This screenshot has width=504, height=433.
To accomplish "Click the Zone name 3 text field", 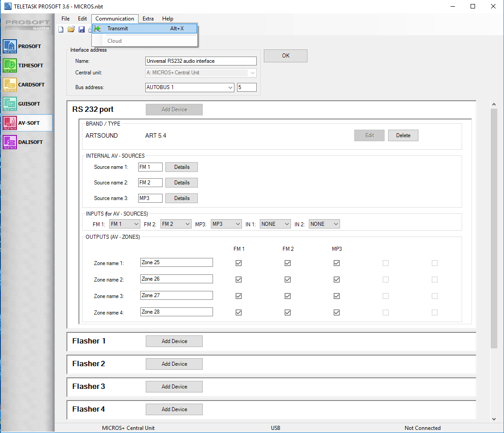I will pos(176,295).
